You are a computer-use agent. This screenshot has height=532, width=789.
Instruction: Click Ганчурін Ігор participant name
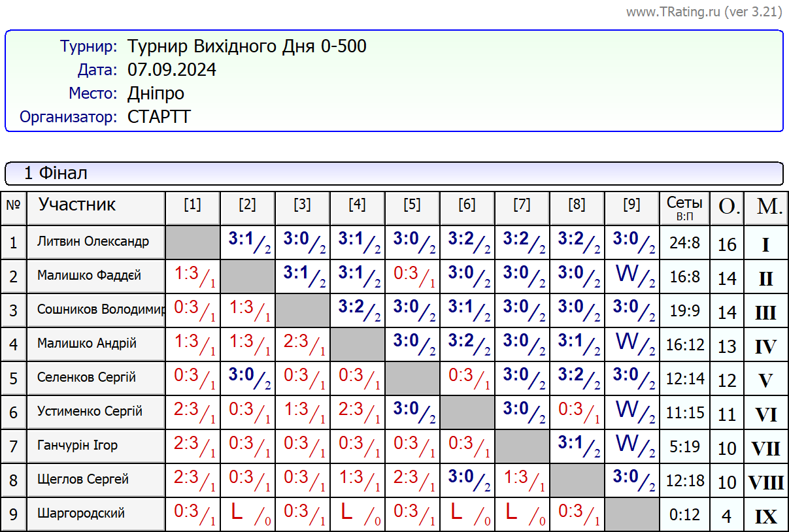click(95, 446)
